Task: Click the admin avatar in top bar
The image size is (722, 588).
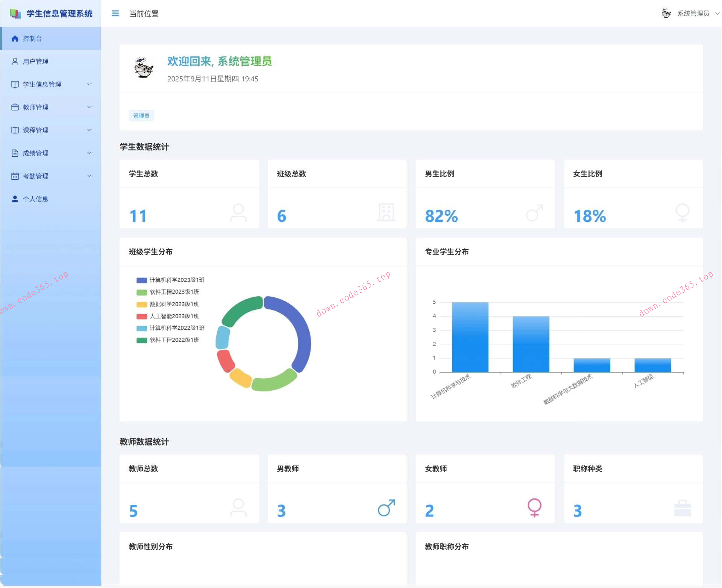Action: [666, 13]
